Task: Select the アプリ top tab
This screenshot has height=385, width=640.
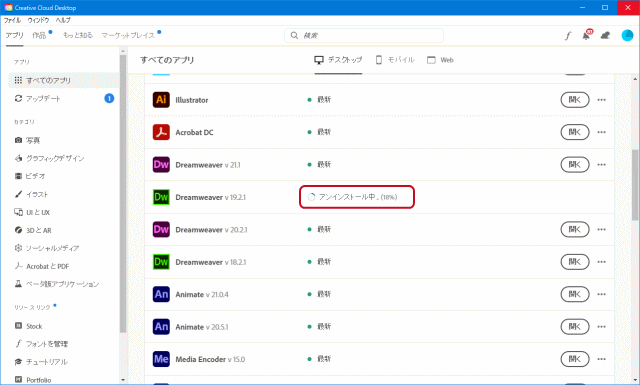Action: coord(14,36)
